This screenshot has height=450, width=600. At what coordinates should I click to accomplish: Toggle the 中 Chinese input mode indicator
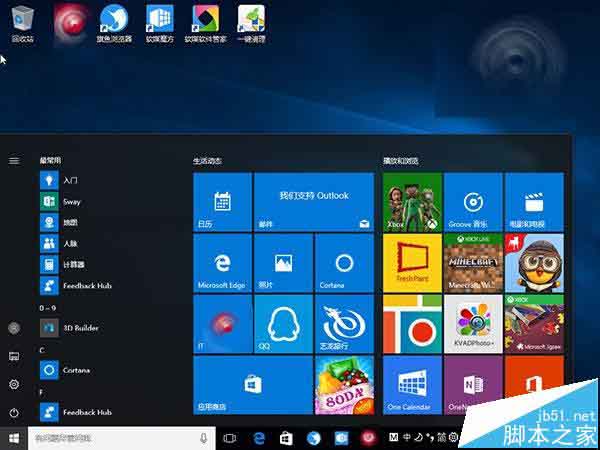pos(407,437)
